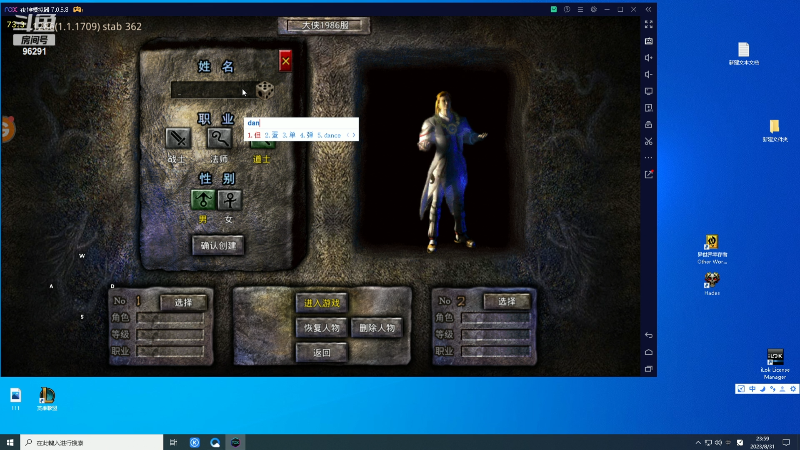
Task: Select the 战士 warrior sword class icon
Action: (x=178, y=138)
